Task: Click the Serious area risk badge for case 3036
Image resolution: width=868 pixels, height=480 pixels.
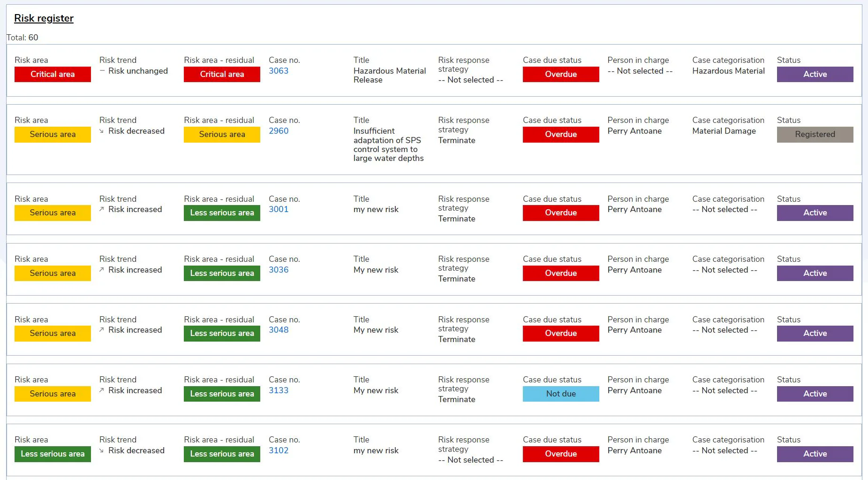Action: click(53, 273)
